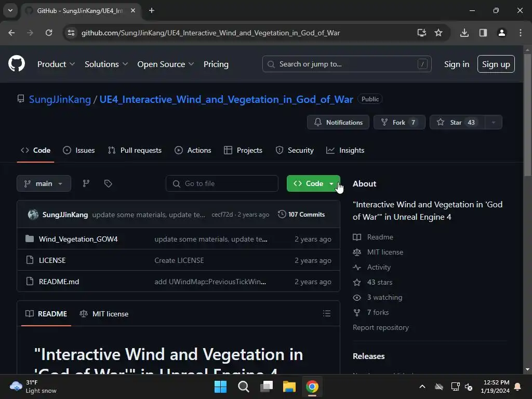Open the tab search chevron in Chrome

click(x=10, y=10)
